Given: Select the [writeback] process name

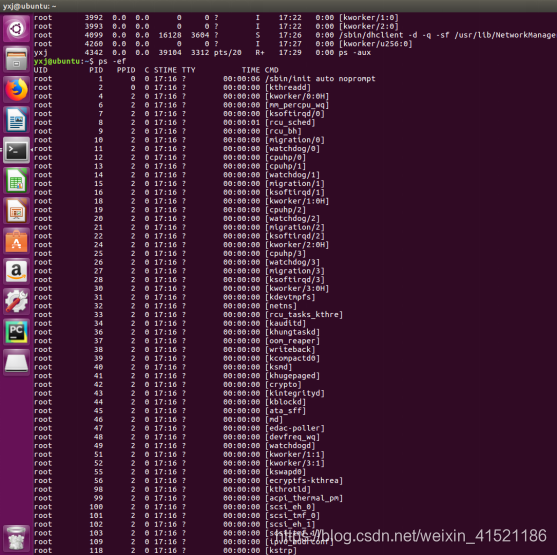Looking at the screenshot, I should (290, 350).
